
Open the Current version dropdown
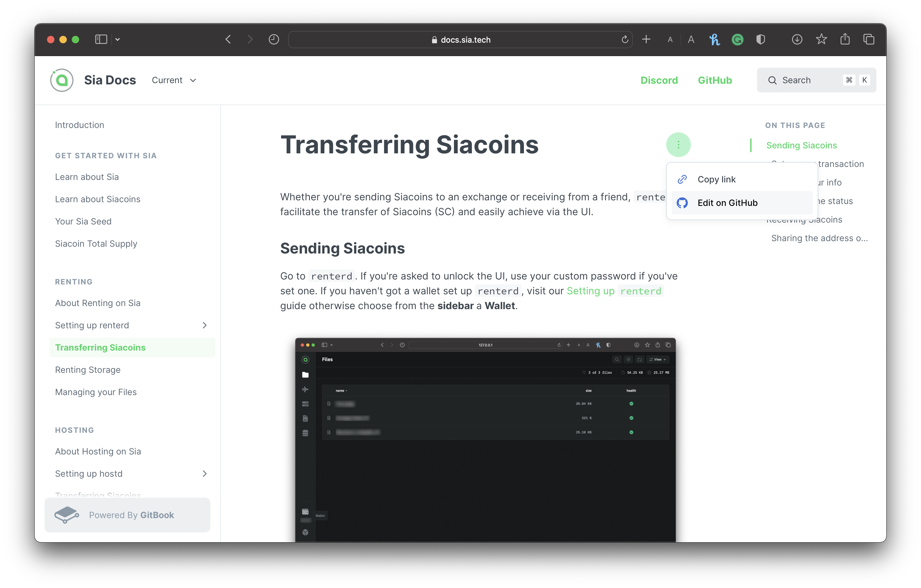pyautogui.click(x=174, y=80)
